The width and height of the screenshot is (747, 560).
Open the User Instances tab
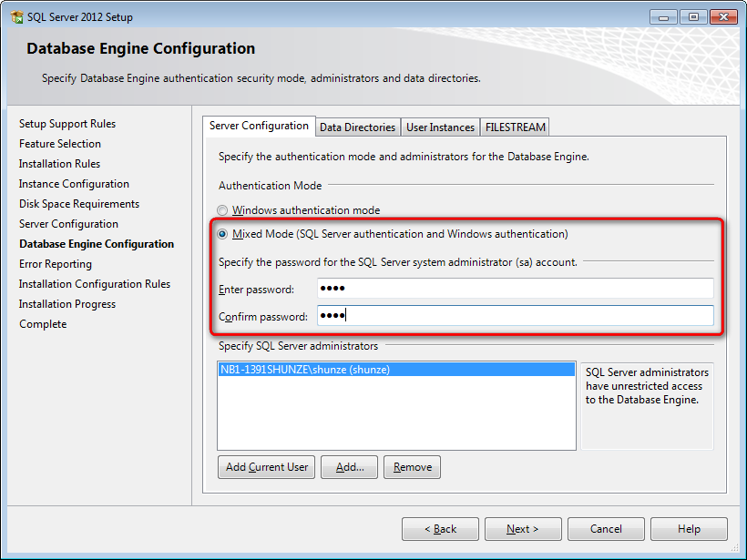pyautogui.click(x=440, y=127)
